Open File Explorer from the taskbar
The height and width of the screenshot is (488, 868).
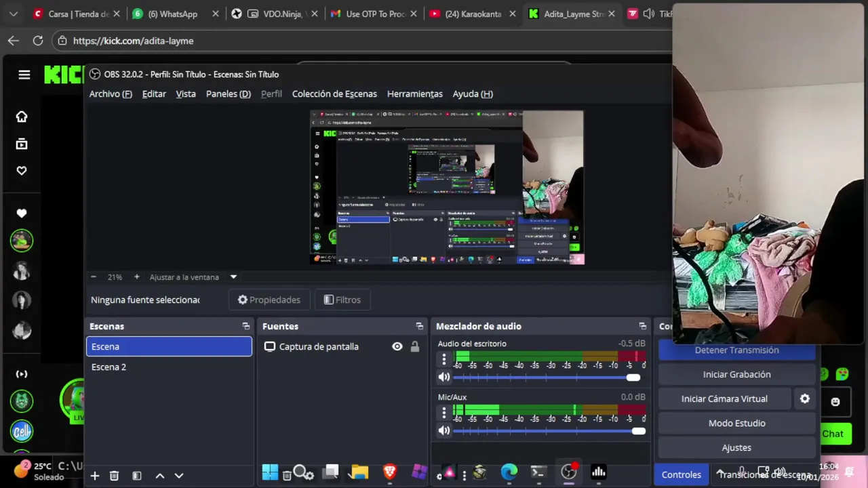[x=359, y=472]
